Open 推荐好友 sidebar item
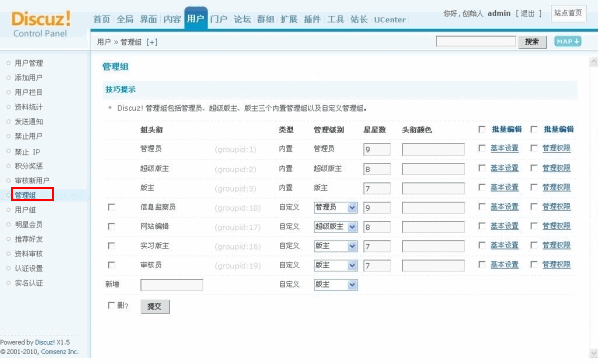This screenshot has height=364, width=598. (29, 239)
